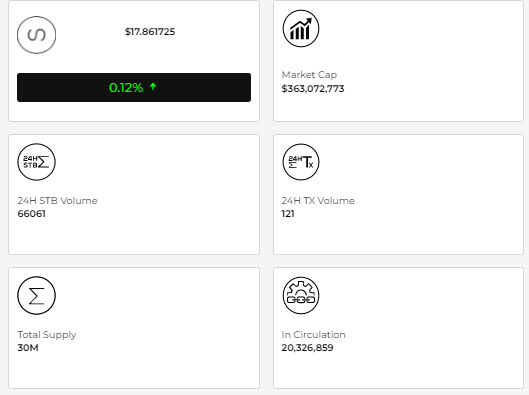
Task: Click the 24H STB sigma icon
Action: pos(36,162)
